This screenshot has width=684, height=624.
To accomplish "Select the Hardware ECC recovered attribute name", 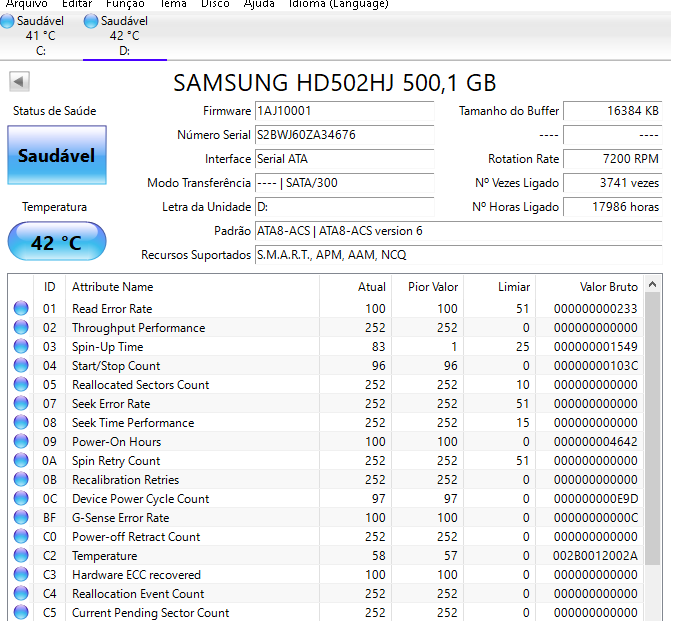I will point(136,575).
